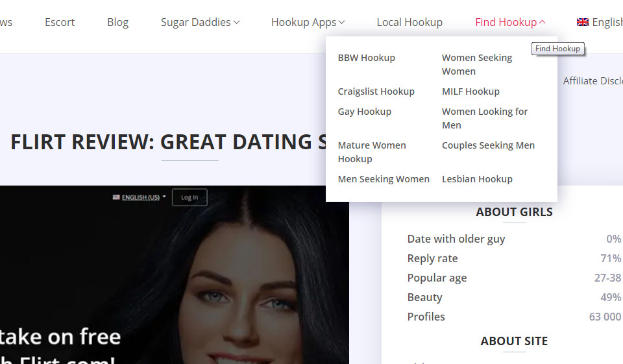The height and width of the screenshot is (364, 623).
Task: Open MILF Hookup from the menu
Action: tap(470, 91)
